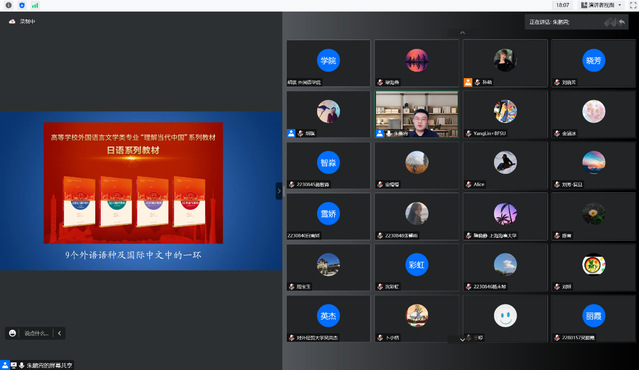
Task: Open the green network signal status icon
Action: (35, 5)
